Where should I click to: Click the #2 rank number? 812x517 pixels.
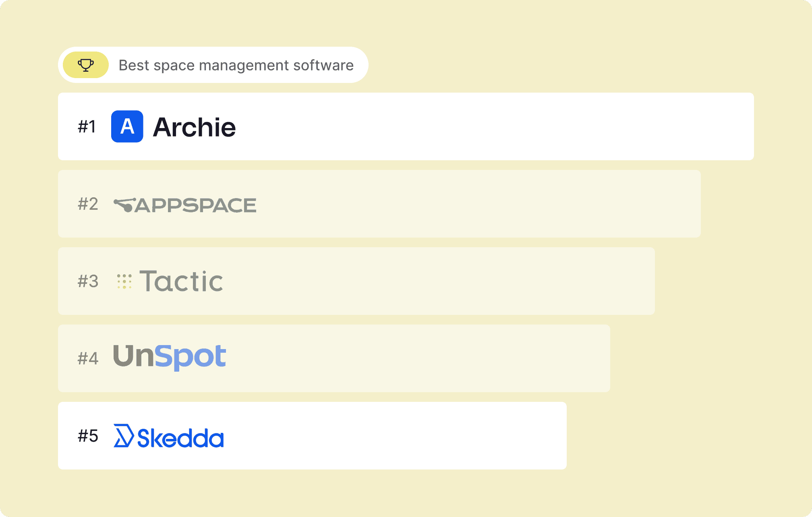point(88,204)
